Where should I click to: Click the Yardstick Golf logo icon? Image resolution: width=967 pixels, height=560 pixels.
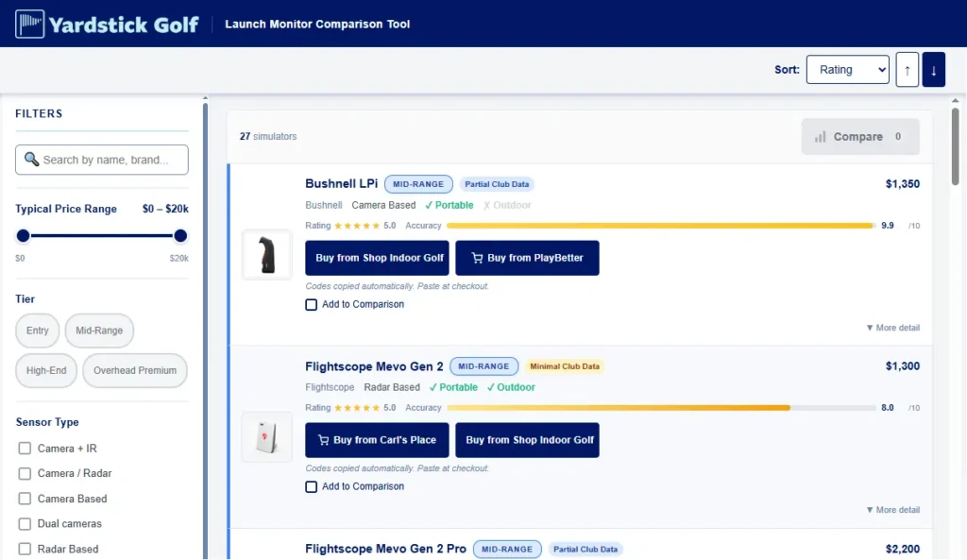pos(29,24)
